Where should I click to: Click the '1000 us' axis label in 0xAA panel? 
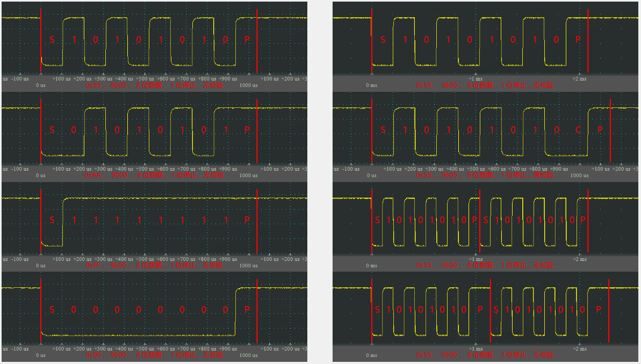click(249, 176)
